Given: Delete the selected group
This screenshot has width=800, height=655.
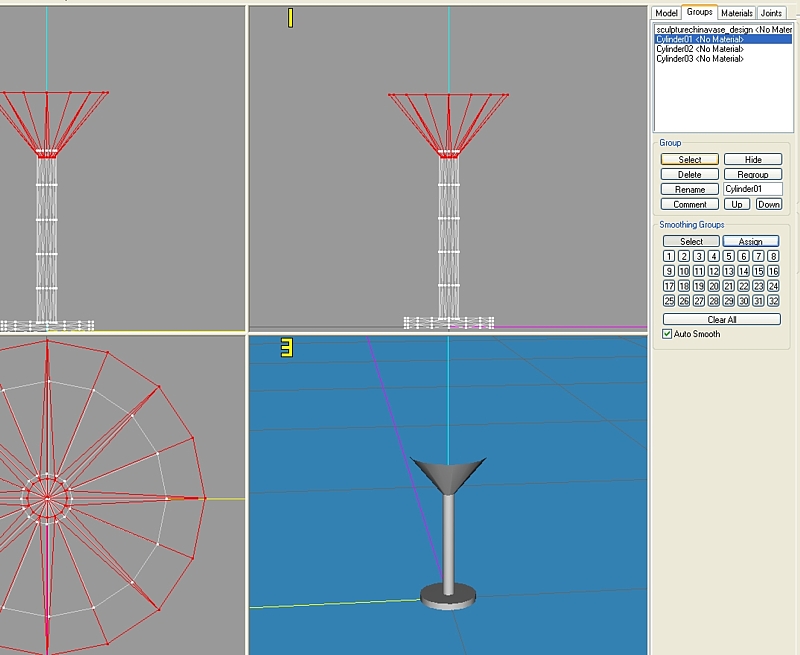Looking at the screenshot, I should (x=690, y=174).
